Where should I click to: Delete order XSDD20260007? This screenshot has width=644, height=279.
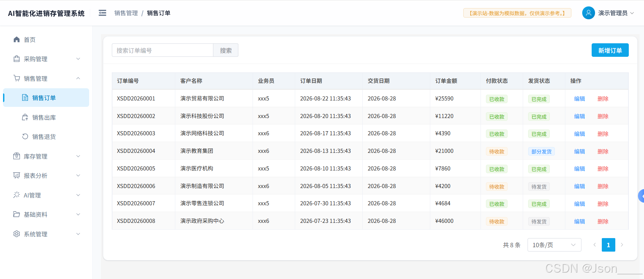pos(603,204)
